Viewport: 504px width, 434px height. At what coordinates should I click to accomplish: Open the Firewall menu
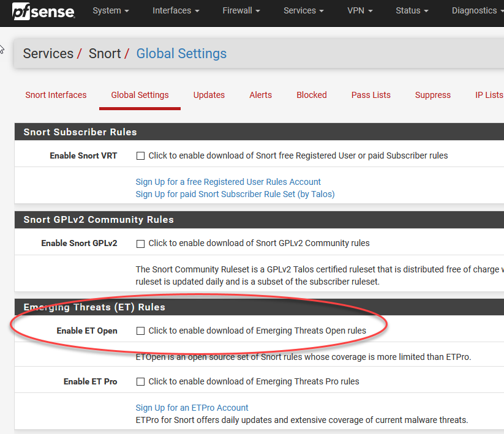pyautogui.click(x=241, y=10)
